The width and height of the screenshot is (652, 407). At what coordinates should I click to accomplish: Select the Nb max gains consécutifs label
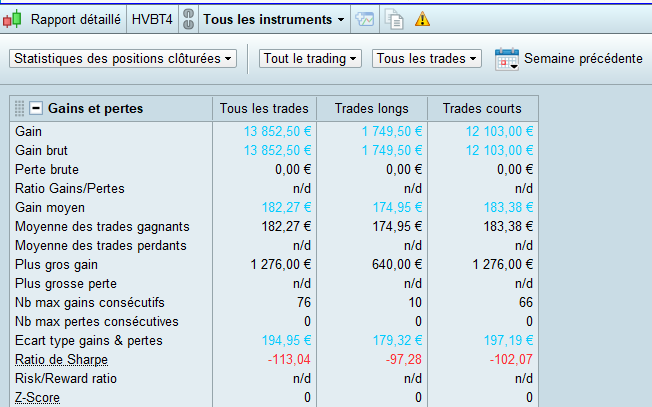pyautogui.click(x=90, y=303)
